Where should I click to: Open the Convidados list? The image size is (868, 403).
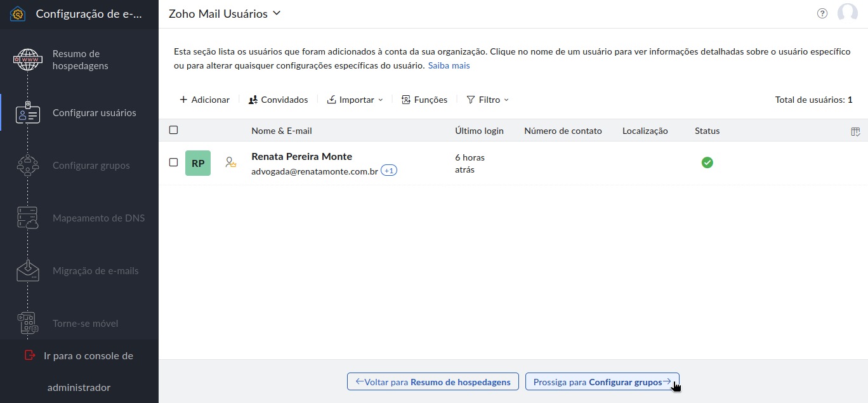pyautogui.click(x=278, y=100)
